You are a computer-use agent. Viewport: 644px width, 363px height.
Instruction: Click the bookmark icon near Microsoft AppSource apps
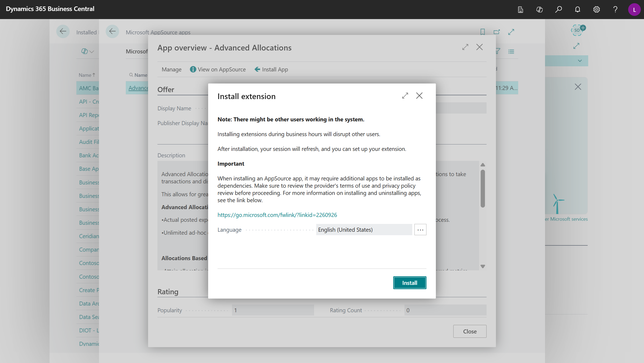[482, 32]
